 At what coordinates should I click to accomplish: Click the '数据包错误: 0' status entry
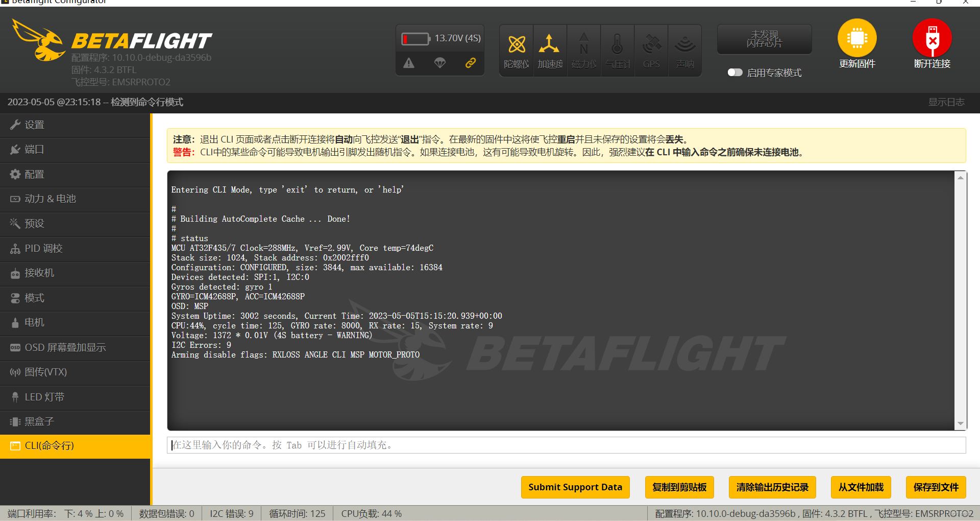pyautogui.click(x=167, y=513)
